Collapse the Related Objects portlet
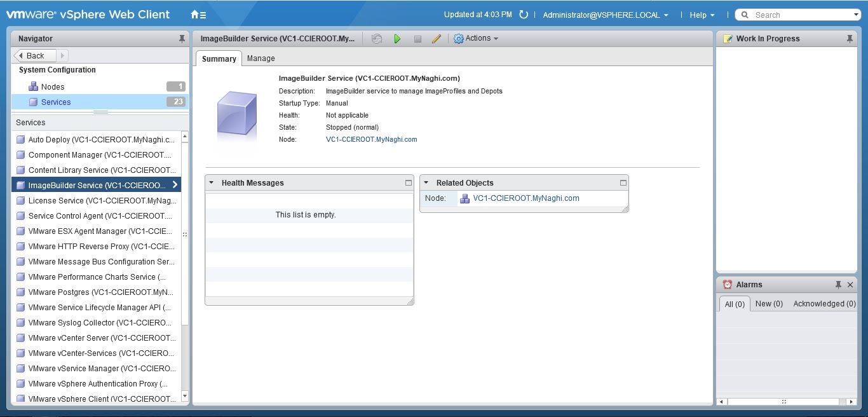Screen dimensions: 868x417 click(426, 183)
